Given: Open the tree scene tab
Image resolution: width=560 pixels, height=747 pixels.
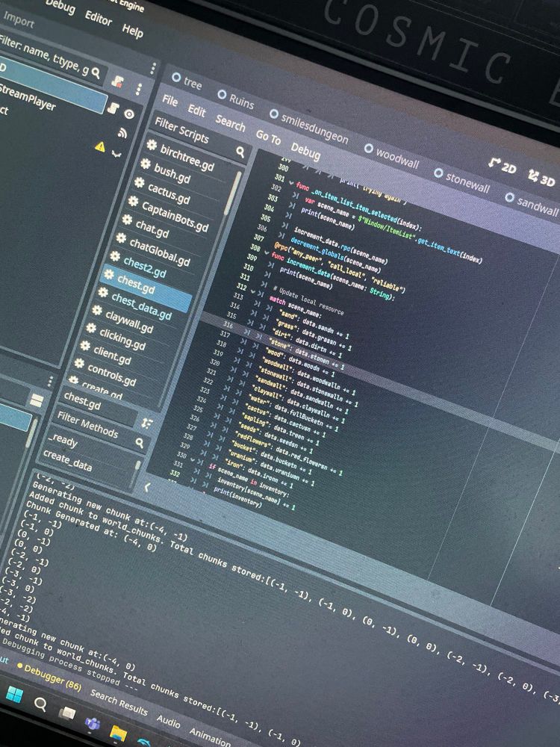Looking at the screenshot, I should (x=187, y=81).
